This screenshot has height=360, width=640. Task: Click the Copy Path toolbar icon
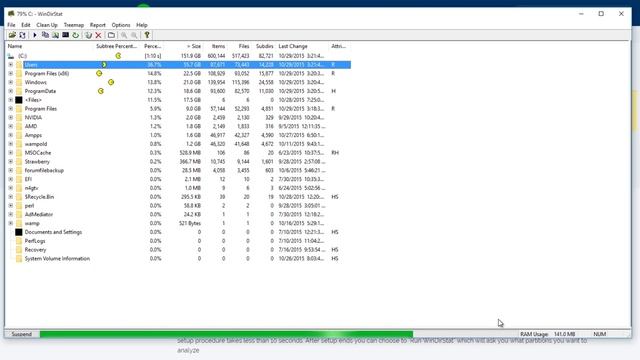coord(45,35)
